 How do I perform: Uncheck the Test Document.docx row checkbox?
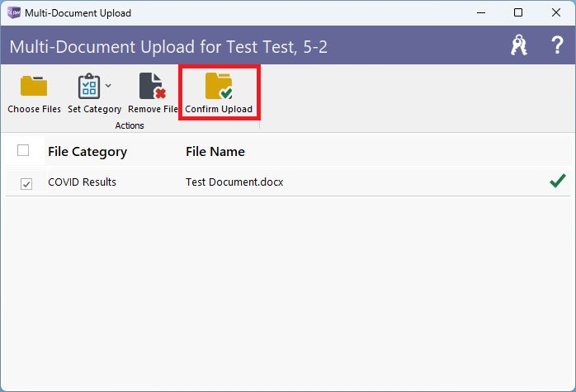coord(26,184)
